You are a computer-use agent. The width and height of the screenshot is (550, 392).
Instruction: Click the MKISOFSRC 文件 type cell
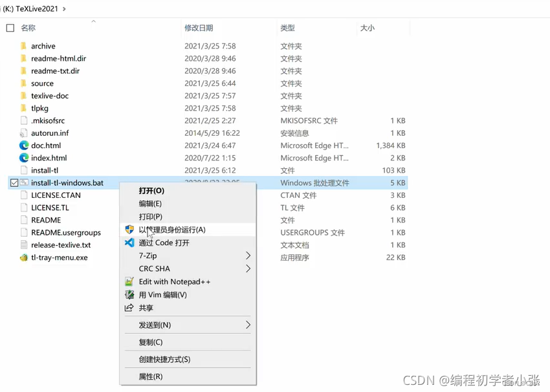(x=309, y=120)
